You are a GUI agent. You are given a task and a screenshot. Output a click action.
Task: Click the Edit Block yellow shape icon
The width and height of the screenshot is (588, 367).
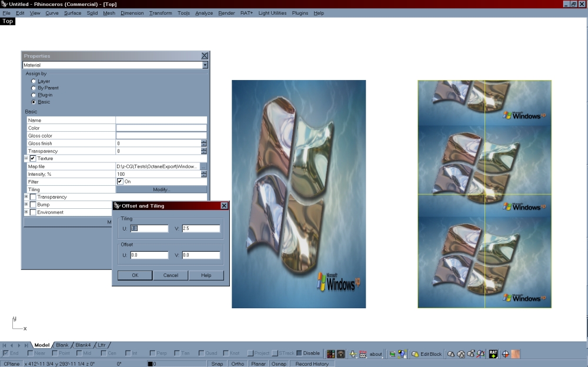(415, 354)
